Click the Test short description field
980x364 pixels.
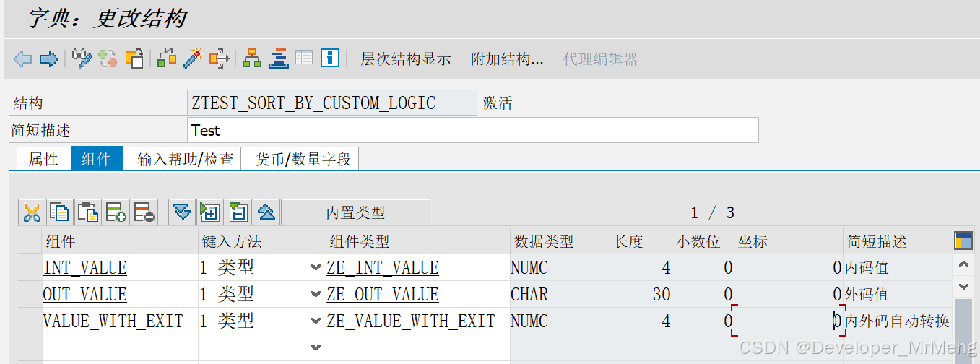[x=472, y=131]
